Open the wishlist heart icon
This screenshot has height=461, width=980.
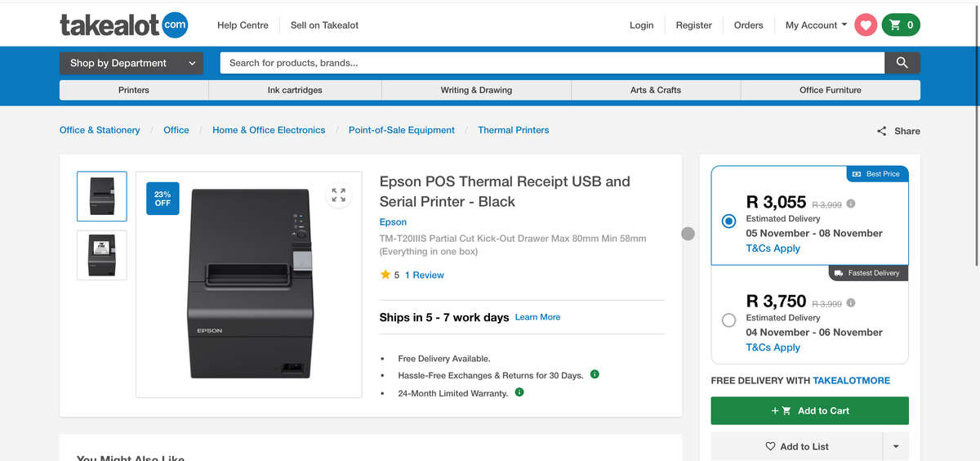866,25
